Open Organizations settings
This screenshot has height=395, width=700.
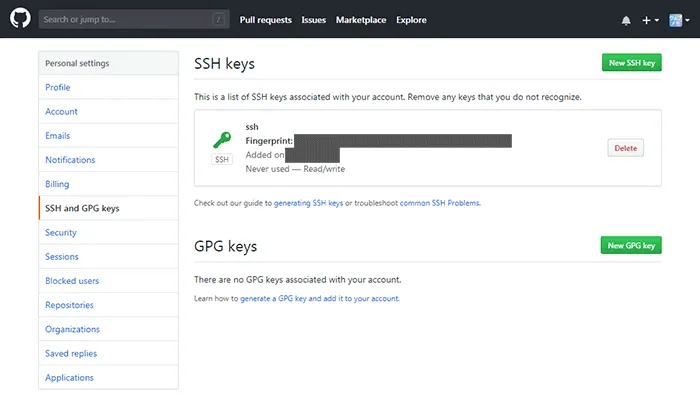click(108, 329)
